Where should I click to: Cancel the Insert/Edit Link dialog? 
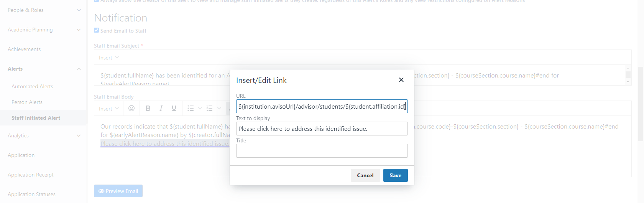[x=365, y=175]
